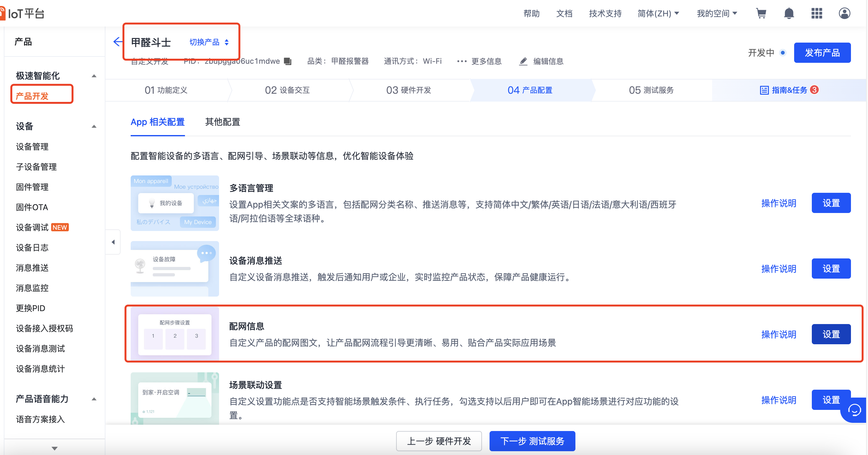Click the 发布产品 button
The width and height of the screenshot is (868, 455).
click(822, 53)
